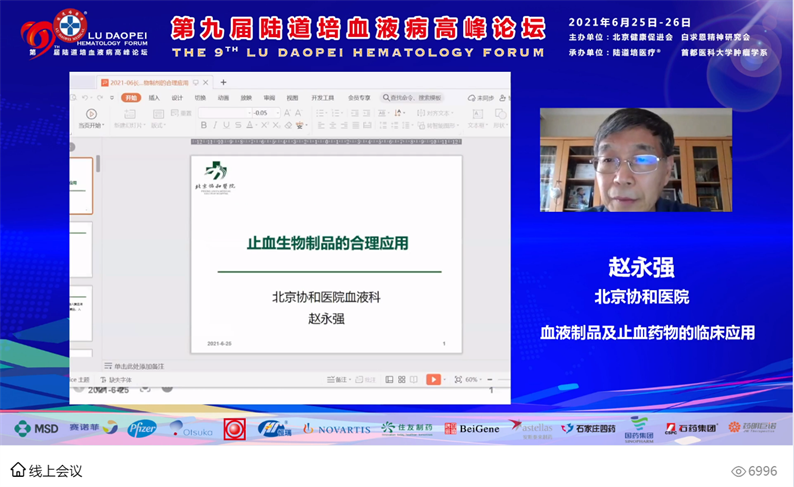The width and height of the screenshot is (794, 487).
Task: Open new document tab with plus button
Action: click(x=224, y=82)
